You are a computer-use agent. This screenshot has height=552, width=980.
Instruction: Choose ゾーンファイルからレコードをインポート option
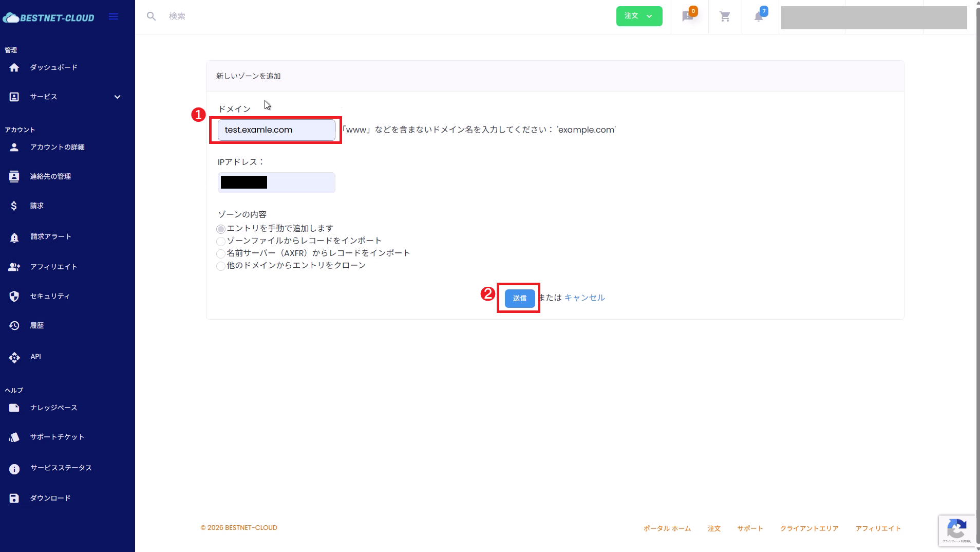pos(221,242)
